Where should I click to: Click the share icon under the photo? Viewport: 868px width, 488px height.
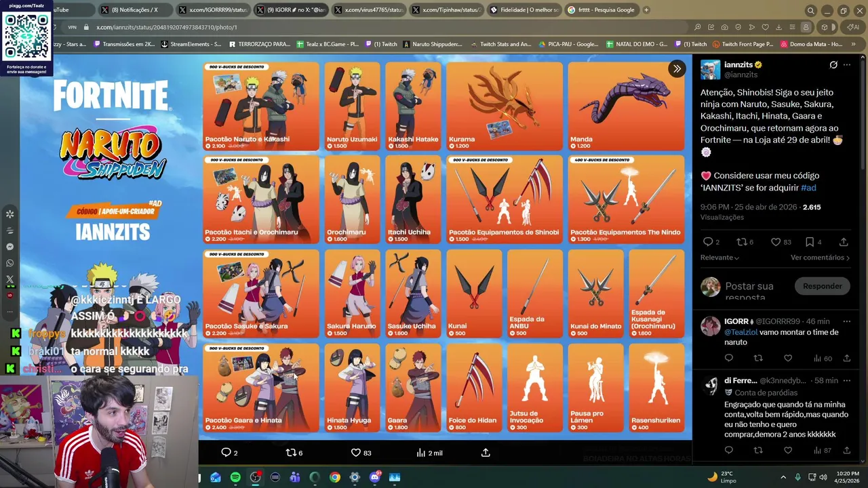pos(486,452)
